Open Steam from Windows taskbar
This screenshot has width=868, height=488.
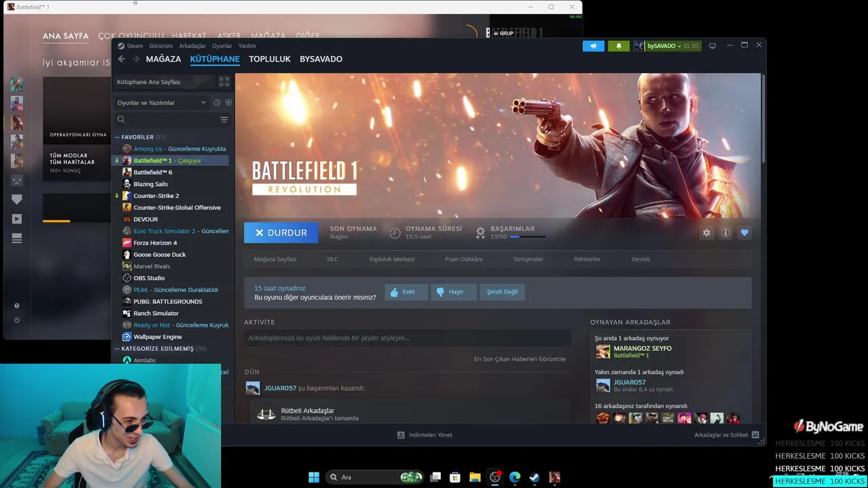tap(534, 477)
